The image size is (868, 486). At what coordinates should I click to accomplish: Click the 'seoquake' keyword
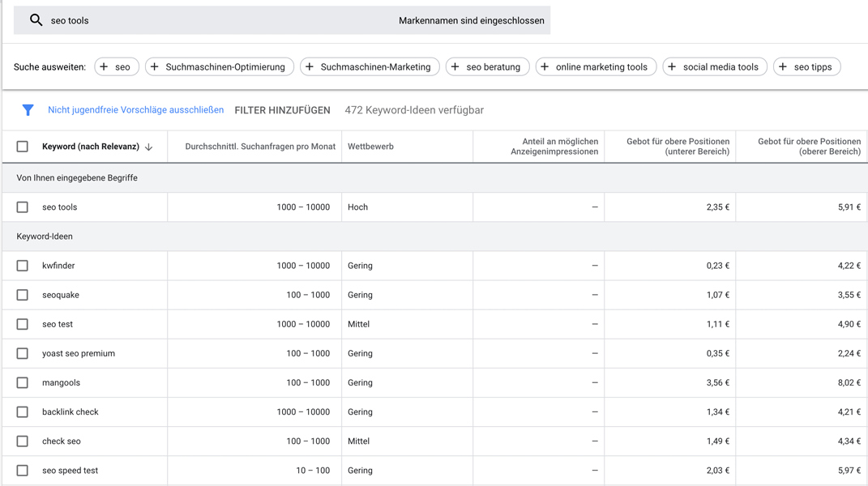pos(60,295)
